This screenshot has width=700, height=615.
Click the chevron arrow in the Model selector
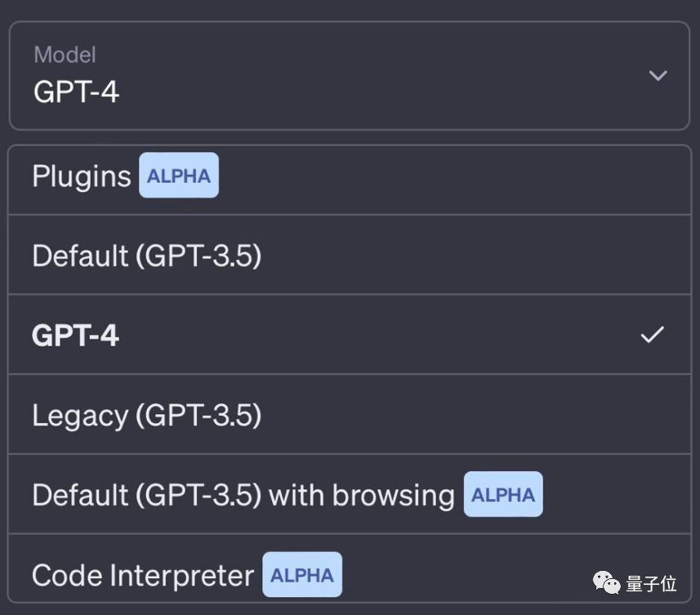[658, 76]
